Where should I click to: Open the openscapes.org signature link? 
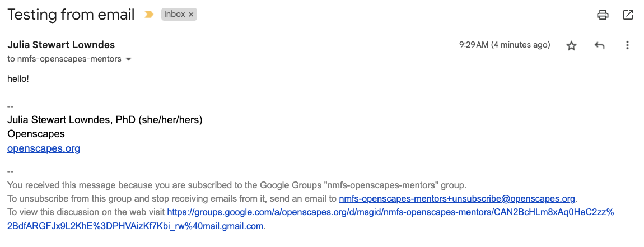44,148
